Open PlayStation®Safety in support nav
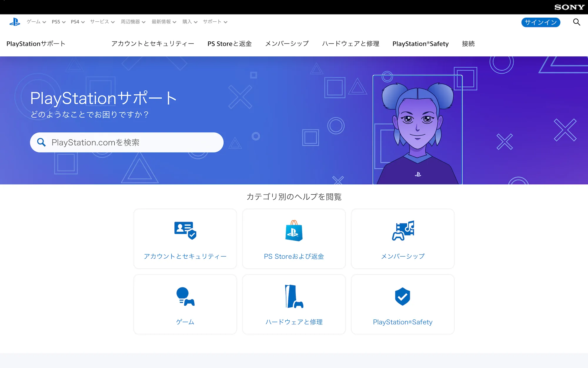 [x=420, y=44]
